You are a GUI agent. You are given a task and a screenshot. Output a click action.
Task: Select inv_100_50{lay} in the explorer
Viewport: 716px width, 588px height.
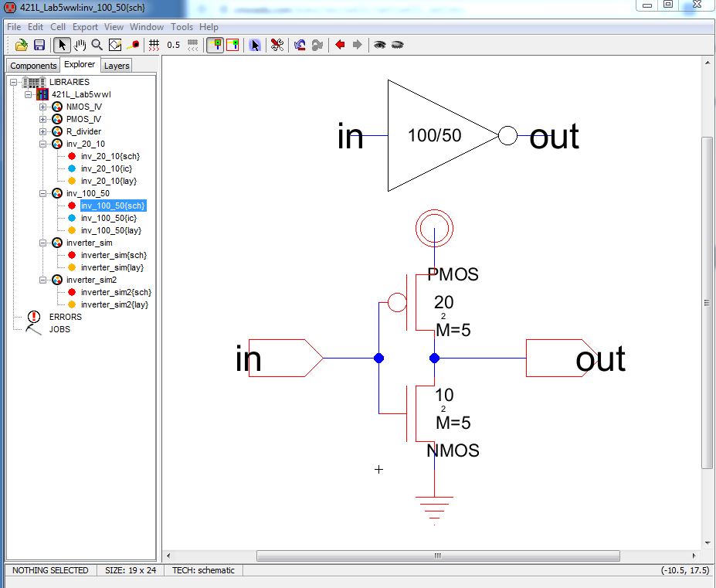click(111, 230)
